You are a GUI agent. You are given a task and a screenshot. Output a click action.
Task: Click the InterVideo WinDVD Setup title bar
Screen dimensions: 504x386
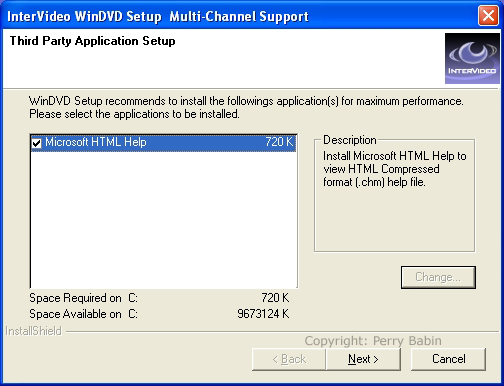point(238,16)
